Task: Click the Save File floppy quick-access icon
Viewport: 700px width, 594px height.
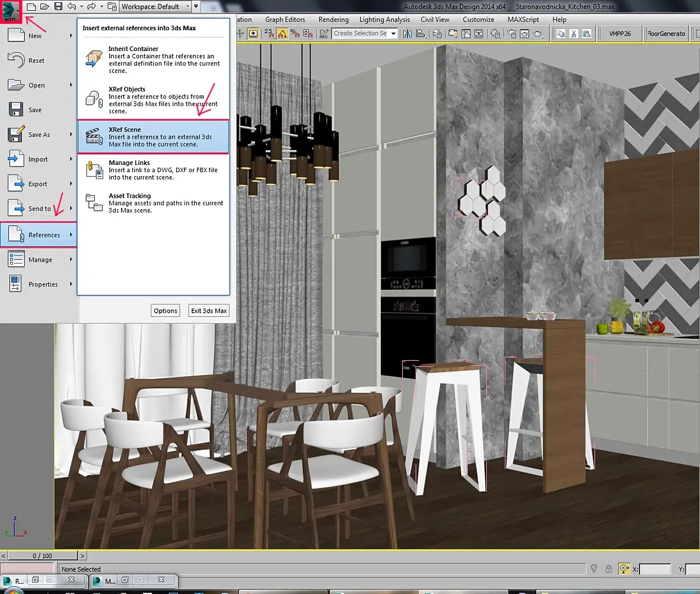Action: tap(59, 7)
